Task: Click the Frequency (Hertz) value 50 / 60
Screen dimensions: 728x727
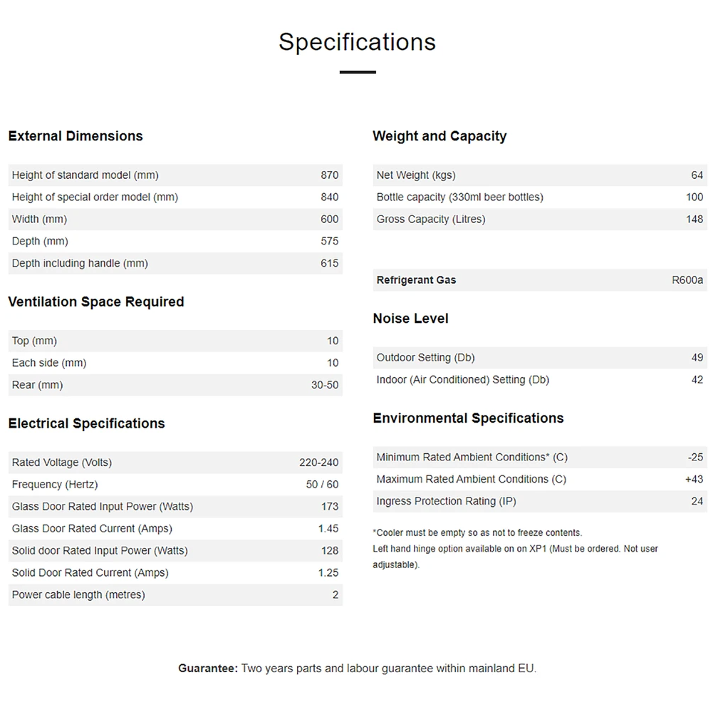Action: (x=322, y=485)
